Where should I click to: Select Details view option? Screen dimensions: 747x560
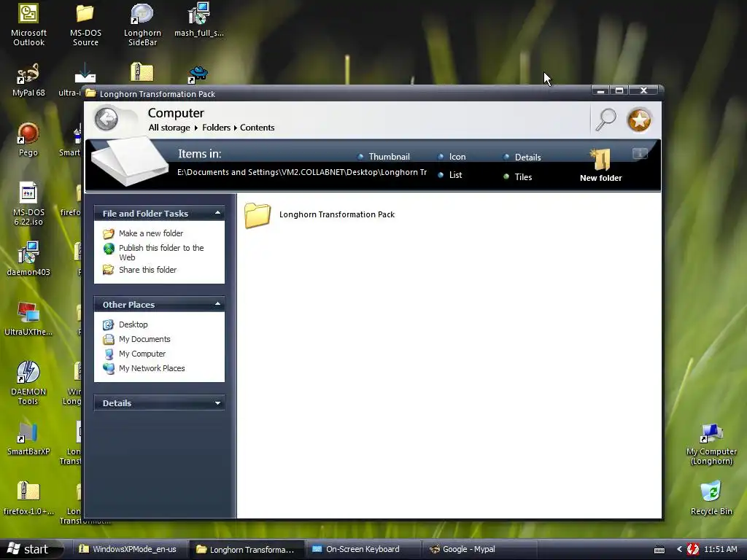click(522, 157)
